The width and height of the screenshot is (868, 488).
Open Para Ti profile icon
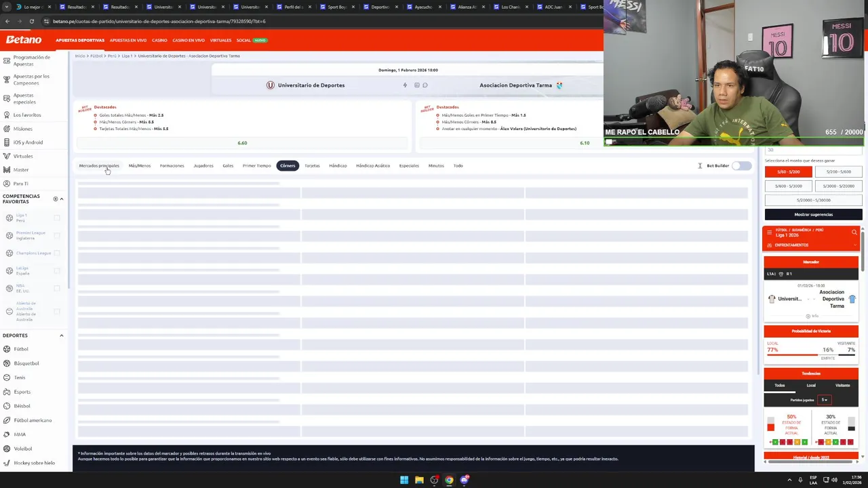(7, 184)
